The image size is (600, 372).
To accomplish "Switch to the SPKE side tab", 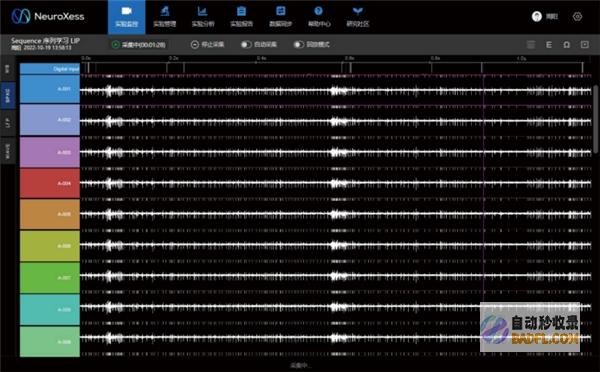I will click(8, 95).
